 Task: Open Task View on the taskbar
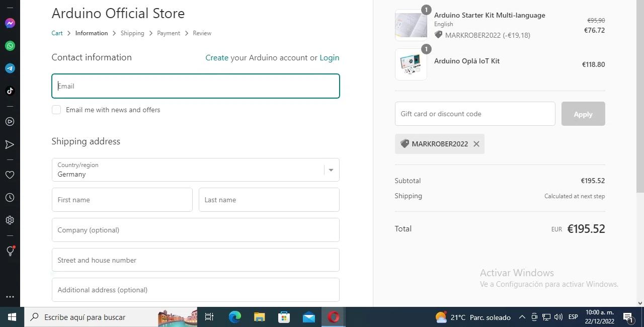(x=209, y=317)
